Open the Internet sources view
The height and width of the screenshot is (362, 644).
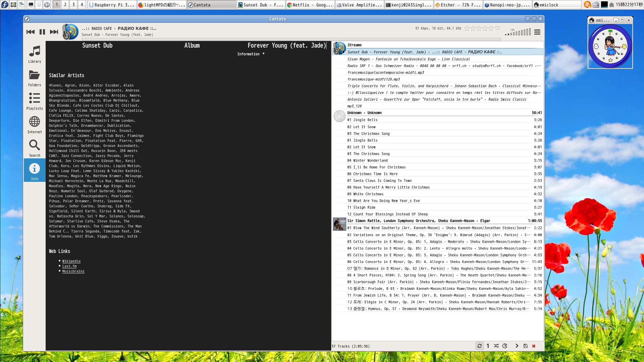click(x=35, y=125)
